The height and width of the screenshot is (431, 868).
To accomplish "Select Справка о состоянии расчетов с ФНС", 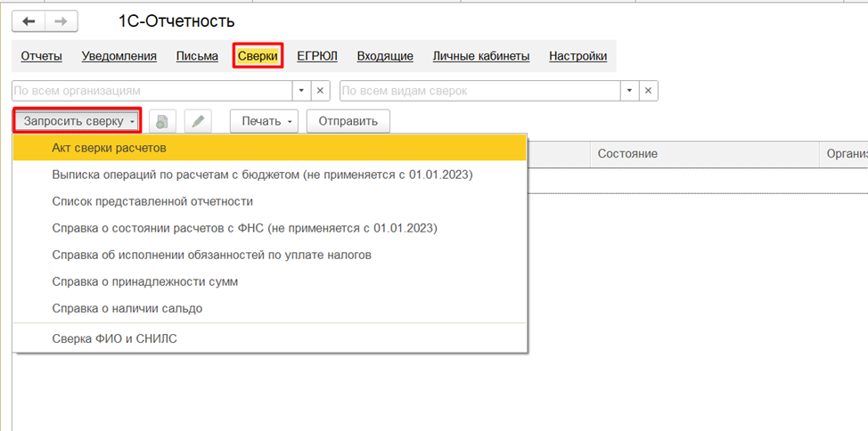I will tap(270, 228).
